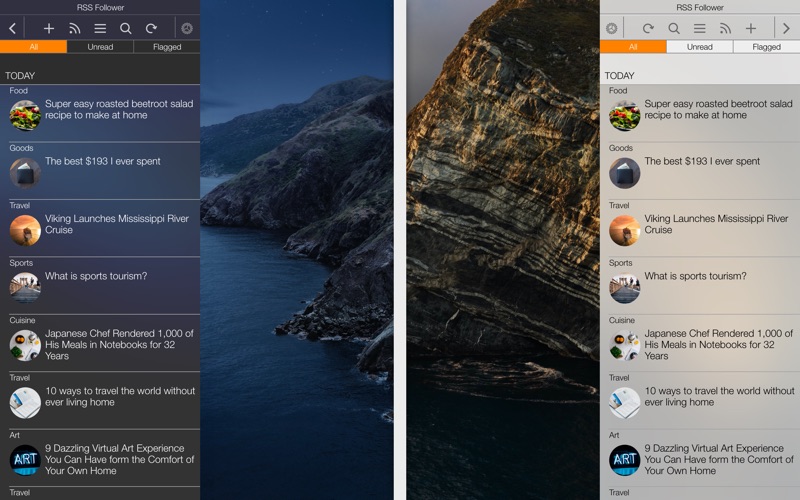The height and width of the screenshot is (500, 800).
Task: Open 'Viking Launches Mississippi River Cruise' light window
Action: coord(716,224)
